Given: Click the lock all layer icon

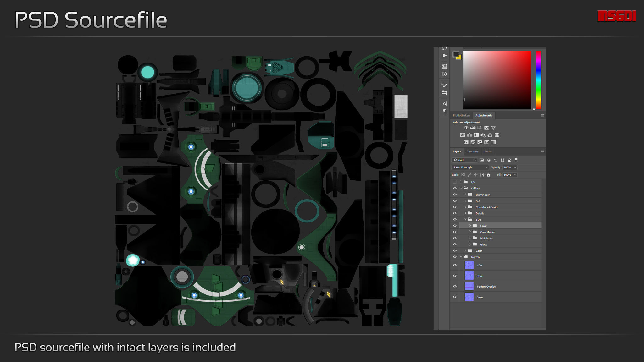Looking at the screenshot, I should [488, 175].
